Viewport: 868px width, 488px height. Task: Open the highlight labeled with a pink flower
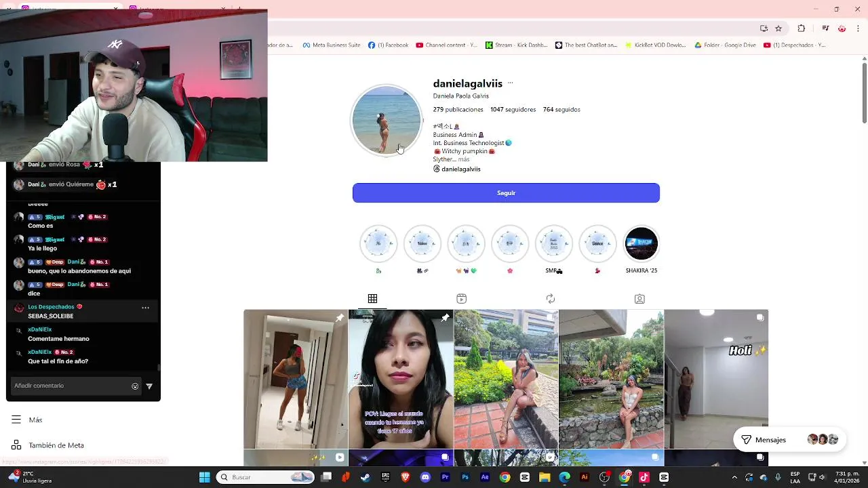click(x=510, y=244)
